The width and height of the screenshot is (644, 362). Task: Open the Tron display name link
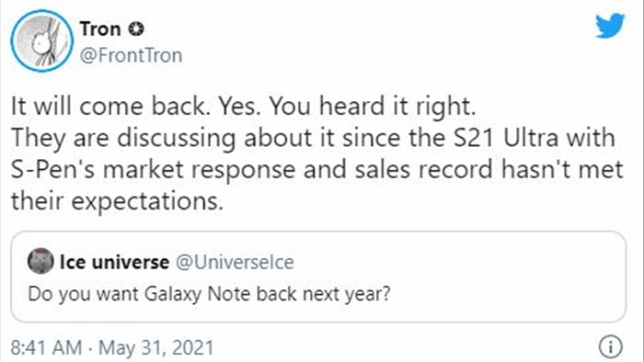[100, 29]
